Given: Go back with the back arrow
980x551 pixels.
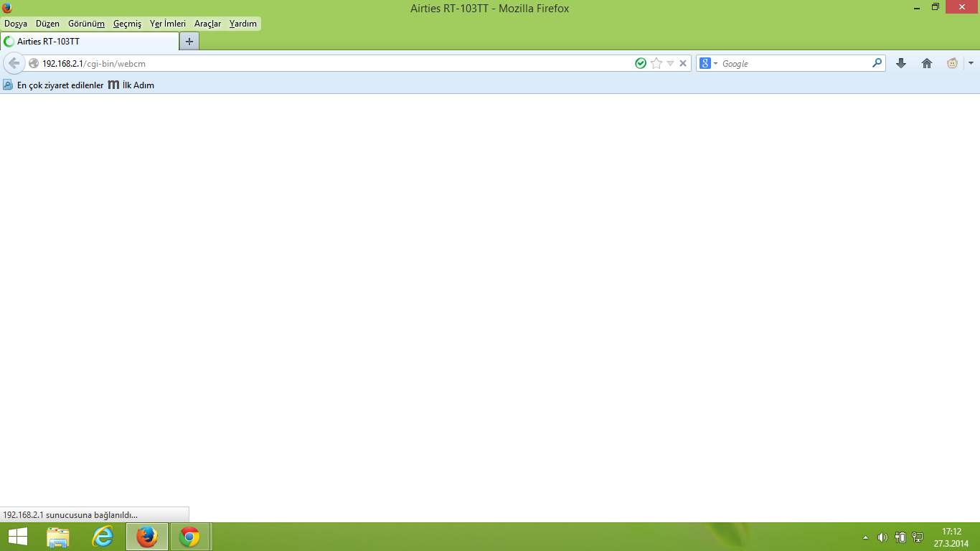Looking at the screenshot, I should tap(14, 63).
